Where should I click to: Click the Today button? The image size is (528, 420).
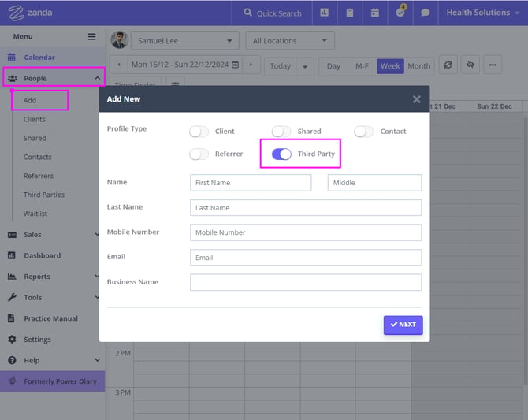tap(281, 66)
